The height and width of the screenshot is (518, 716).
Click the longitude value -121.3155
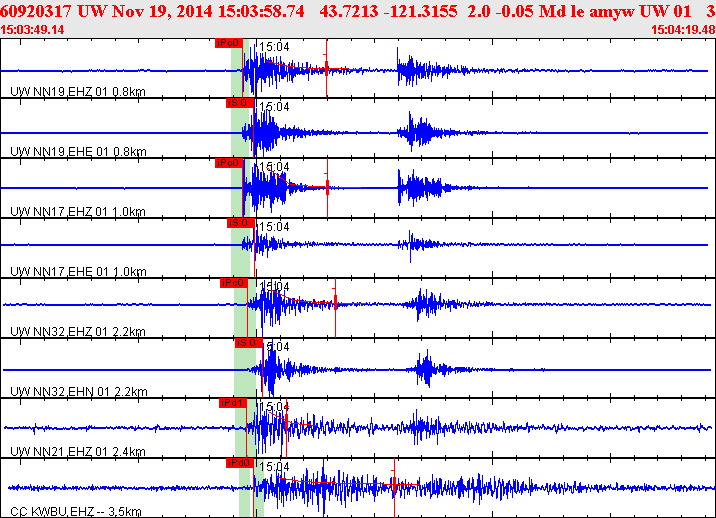(x=421, y=11)
